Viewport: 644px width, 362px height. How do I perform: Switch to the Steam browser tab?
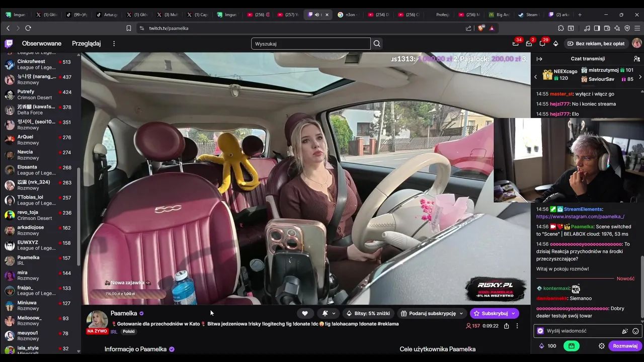(528, 15)
